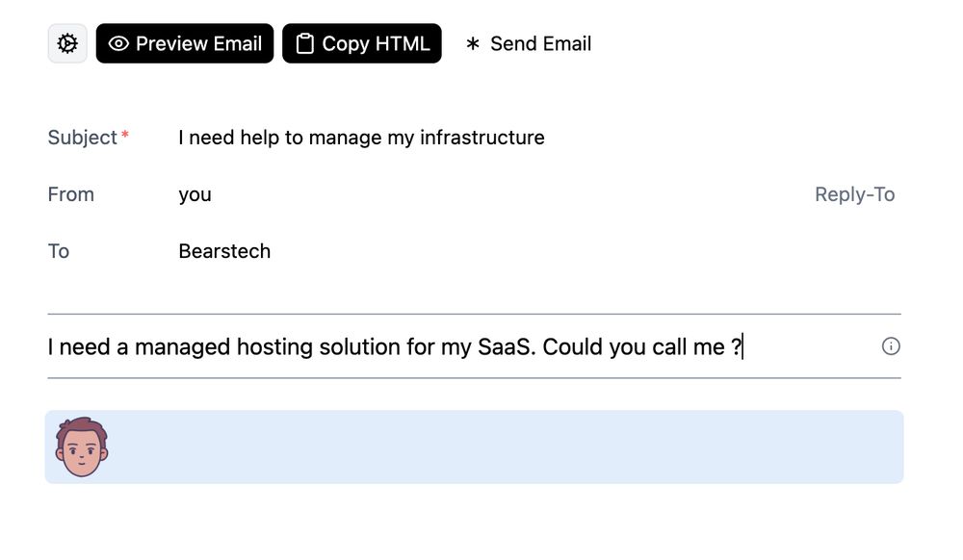Click the clipboard icon in Copy HTML

pos(305,43)
